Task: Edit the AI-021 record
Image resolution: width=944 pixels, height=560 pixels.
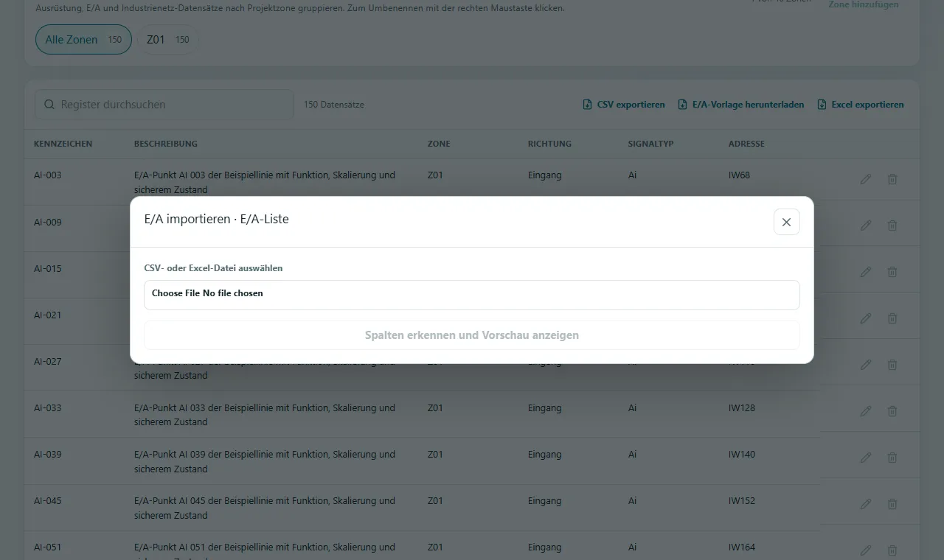Action: tap(866, 318)
